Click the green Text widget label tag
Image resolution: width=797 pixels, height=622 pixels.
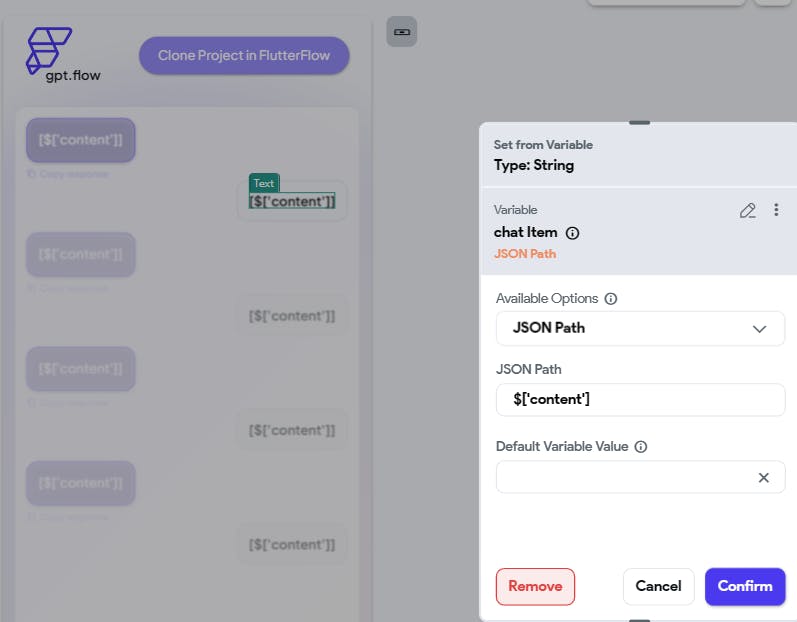[264, 183]
